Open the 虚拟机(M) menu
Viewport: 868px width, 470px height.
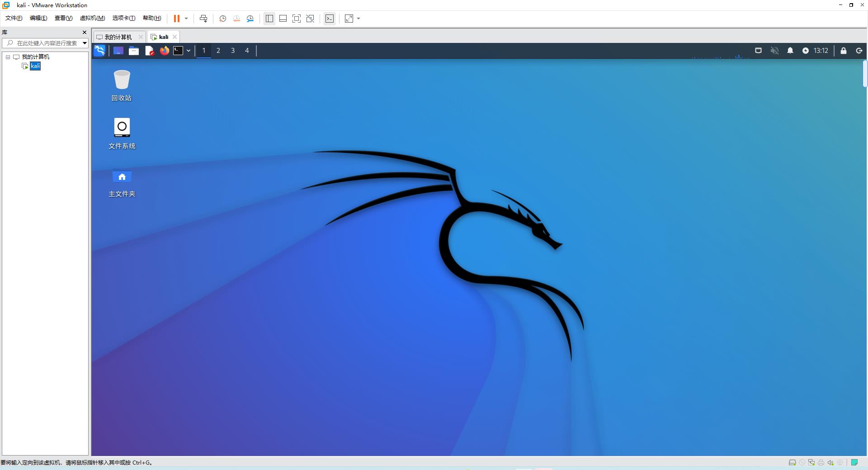coord(92,18)
